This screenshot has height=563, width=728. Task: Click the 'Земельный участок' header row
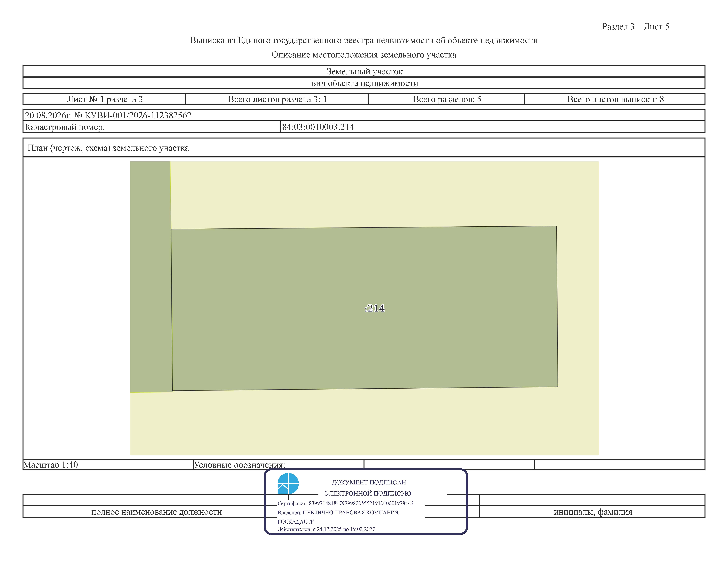364,71
